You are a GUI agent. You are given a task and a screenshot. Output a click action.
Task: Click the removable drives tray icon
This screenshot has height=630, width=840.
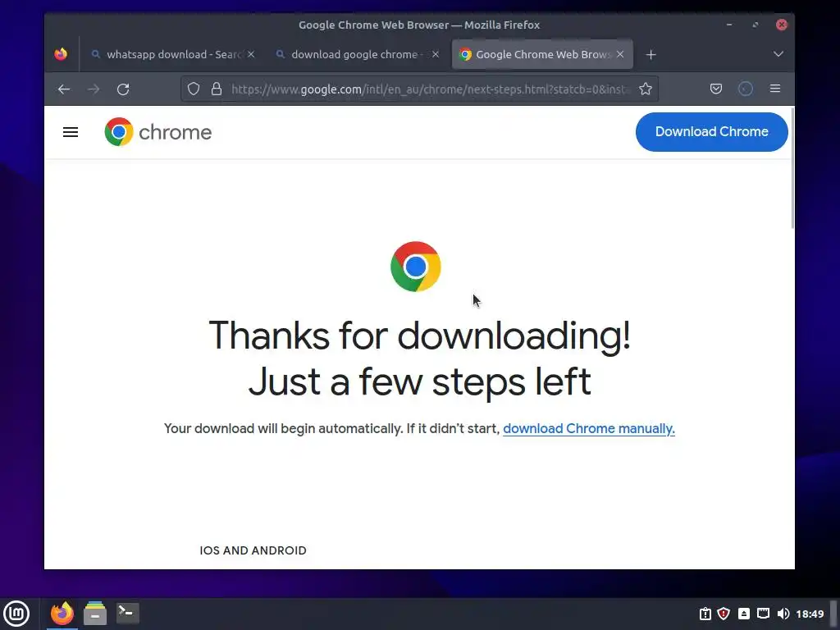coord(743,614)
